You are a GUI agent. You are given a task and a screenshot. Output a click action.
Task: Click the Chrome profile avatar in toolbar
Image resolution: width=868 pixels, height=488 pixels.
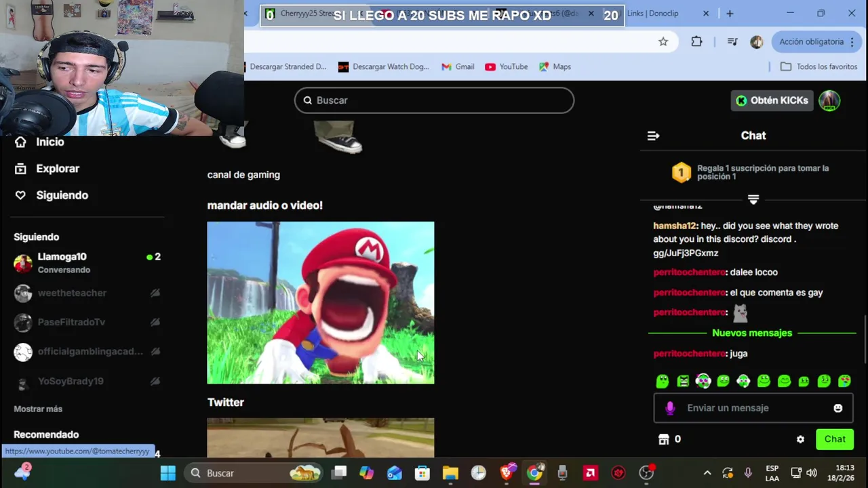pyautogui.click(x=757, y=42)
